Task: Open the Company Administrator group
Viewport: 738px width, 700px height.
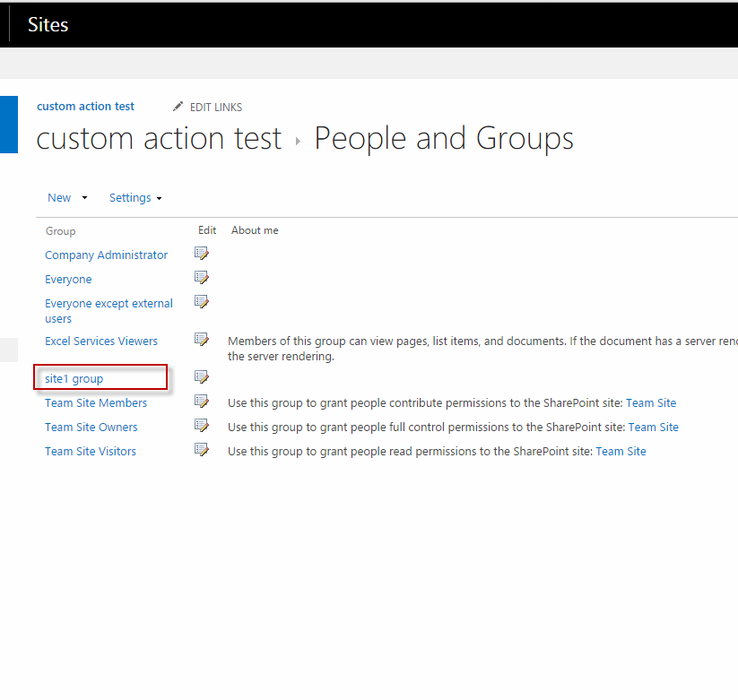Action: tap(106, 255)
